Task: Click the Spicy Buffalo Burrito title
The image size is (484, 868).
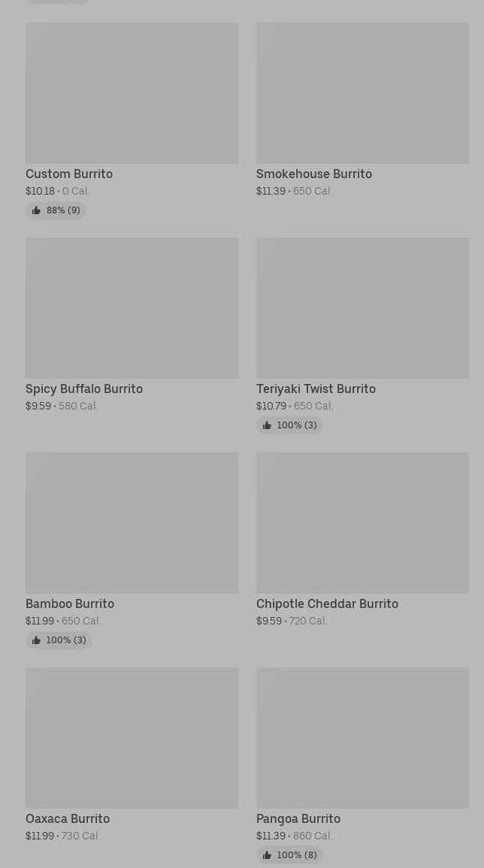Action: tap(84, 389)
